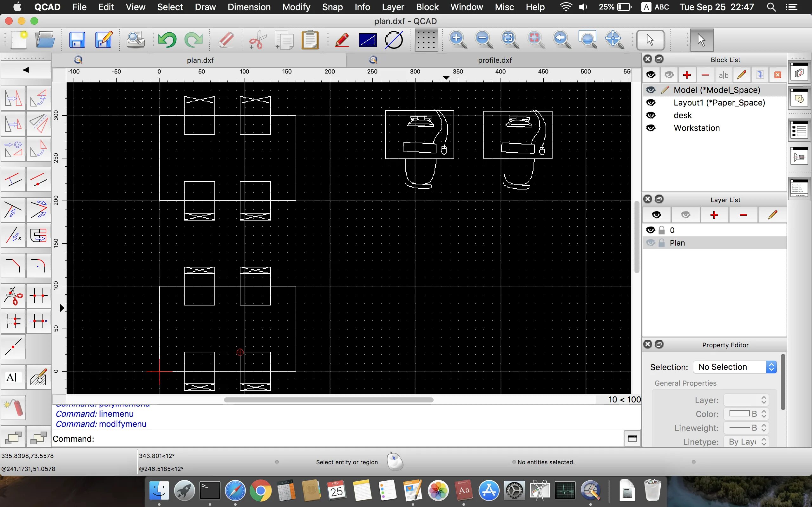The height and width of the screenshot is (507, 812).
Task: Click the Explode dynamite tool icon
Action: click(13, 407)
